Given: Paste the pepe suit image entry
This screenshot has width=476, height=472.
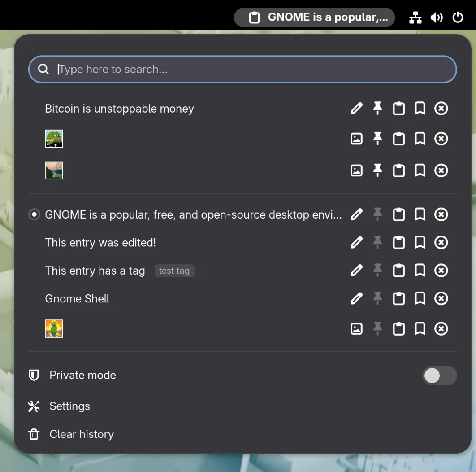Looking at the screenshot, I should 398,139.
